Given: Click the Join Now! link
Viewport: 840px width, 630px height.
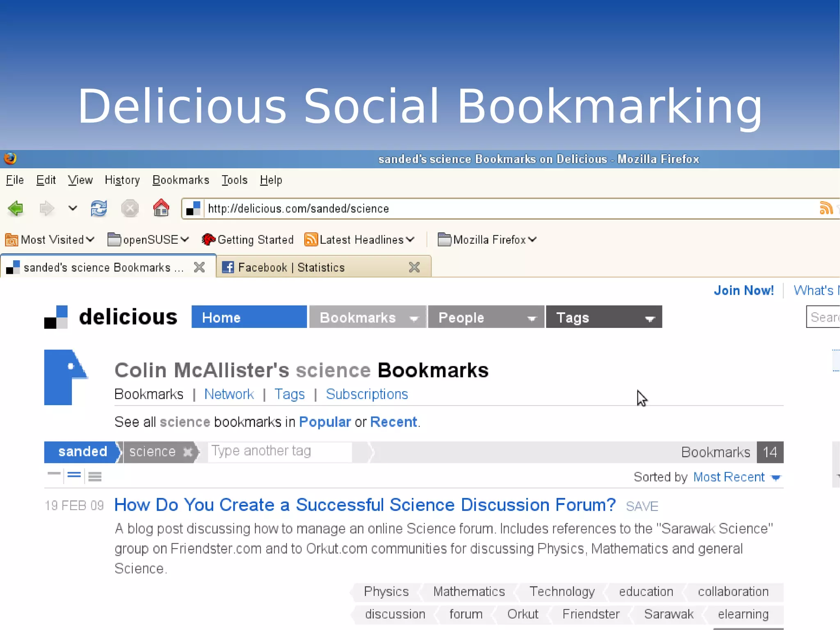Looking at the screenshot, I should tap(744, 291).
